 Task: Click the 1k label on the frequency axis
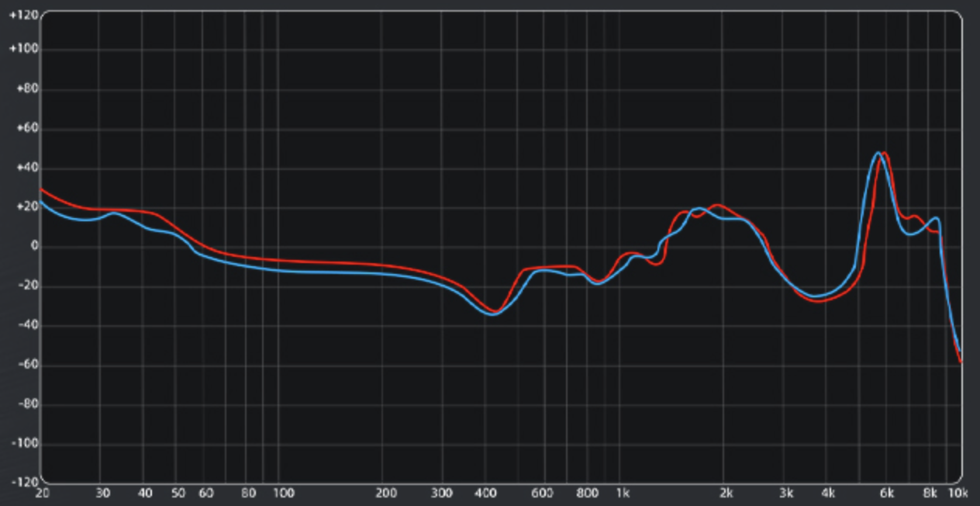click(x=623, y=493)
